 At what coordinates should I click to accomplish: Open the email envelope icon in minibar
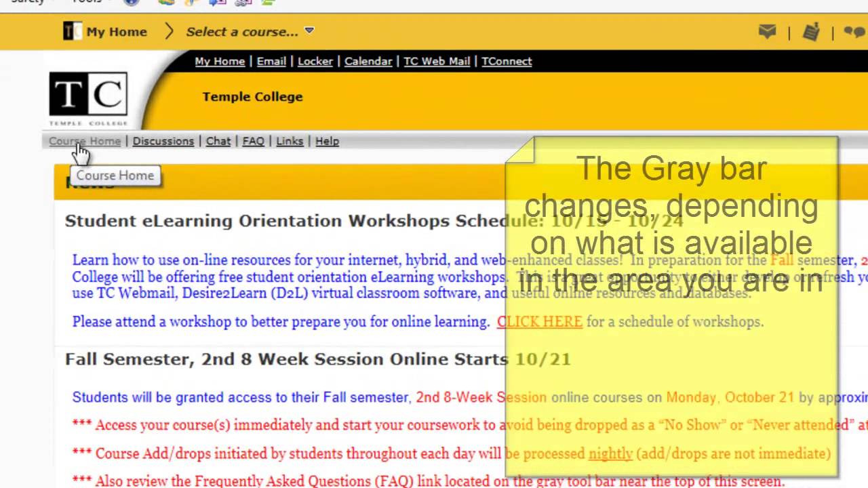click(767, 32)
